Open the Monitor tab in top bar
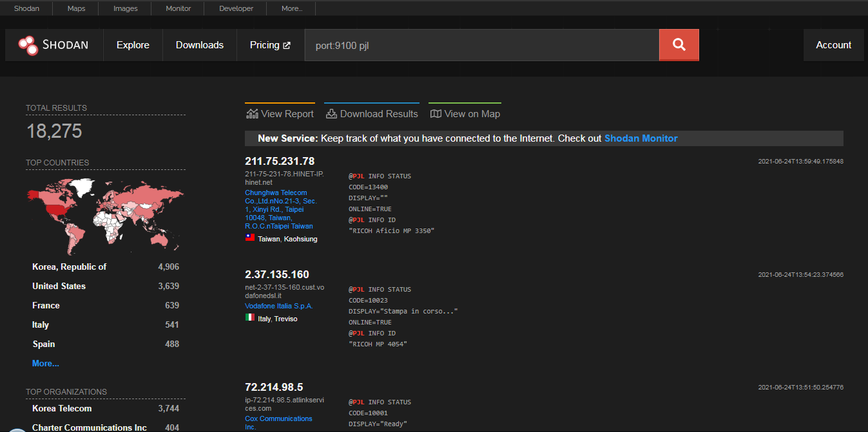The height and width of the screenshot is (432, 868). click(x=178, y=8)
